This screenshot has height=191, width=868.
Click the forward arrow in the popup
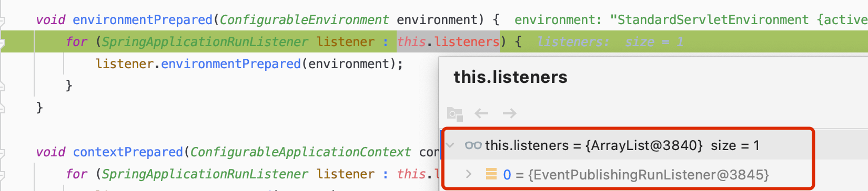509,113
